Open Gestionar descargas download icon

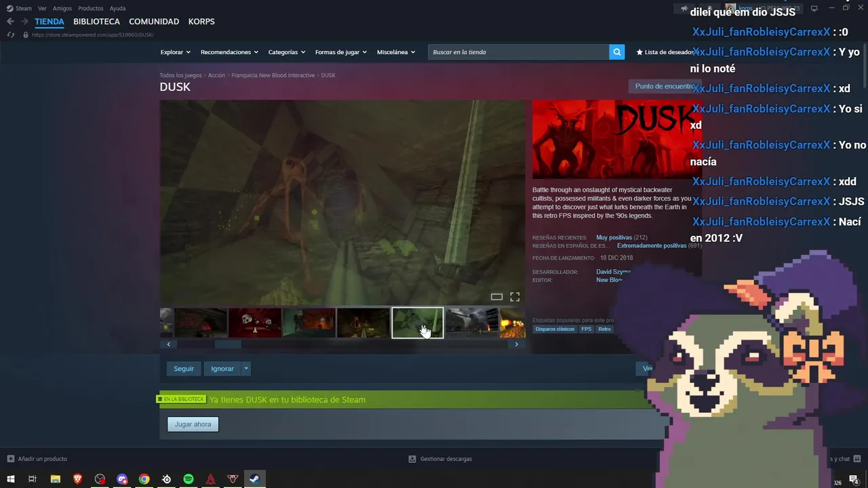412,459
